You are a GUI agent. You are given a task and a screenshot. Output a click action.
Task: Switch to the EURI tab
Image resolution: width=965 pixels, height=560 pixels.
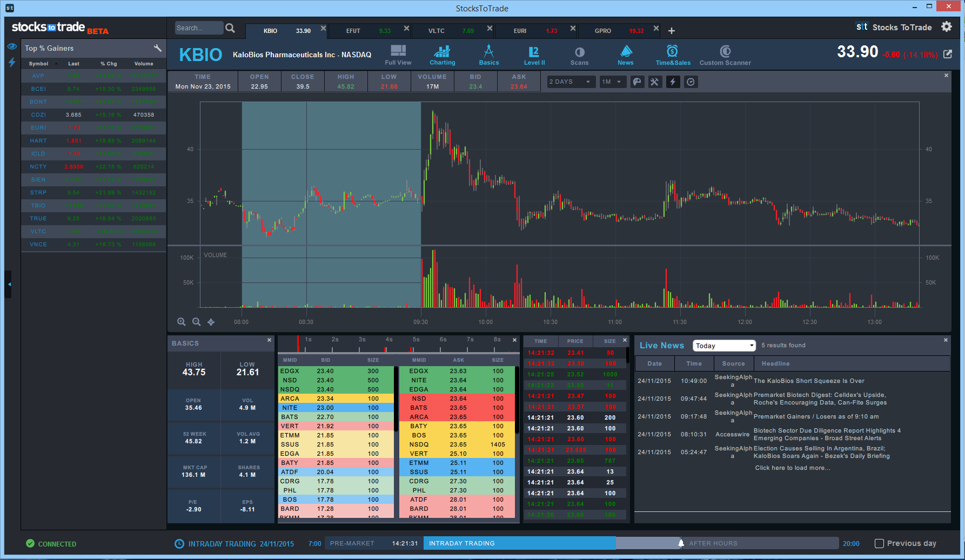[x=536, y=31]
